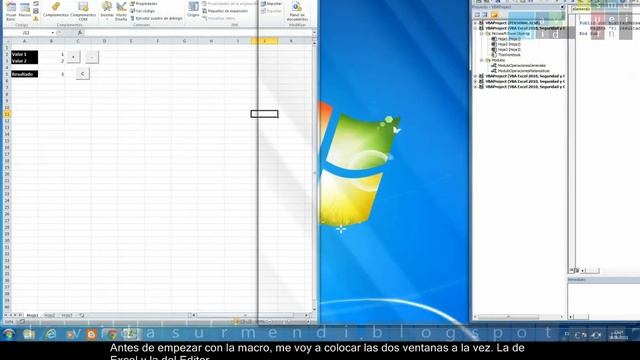The image size is (640, 360).
Task: Open the (General) object dropdown in editor
Action: pos(605,9)
